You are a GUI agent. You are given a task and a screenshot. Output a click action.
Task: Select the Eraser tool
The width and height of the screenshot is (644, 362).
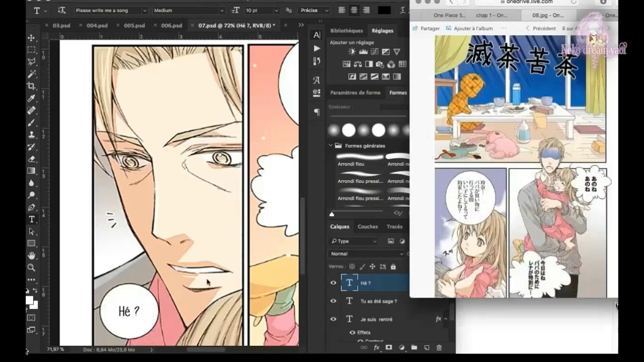[31, 159]
